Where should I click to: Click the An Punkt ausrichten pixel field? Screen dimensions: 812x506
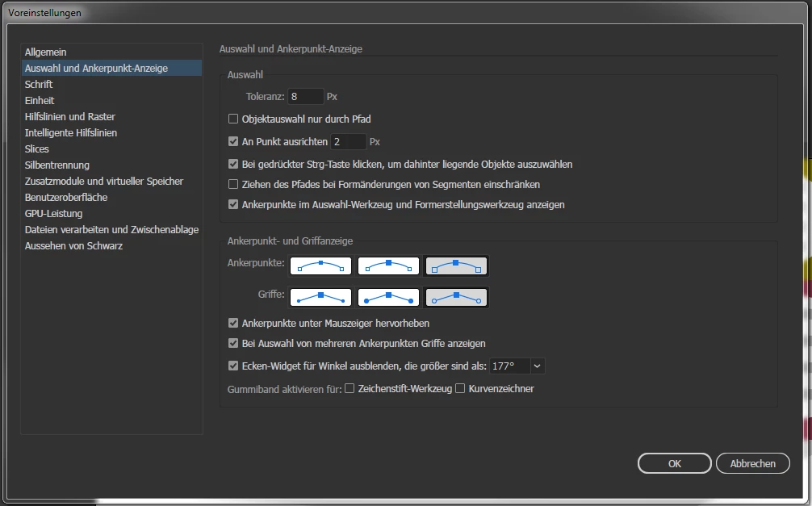click(349, 141)
